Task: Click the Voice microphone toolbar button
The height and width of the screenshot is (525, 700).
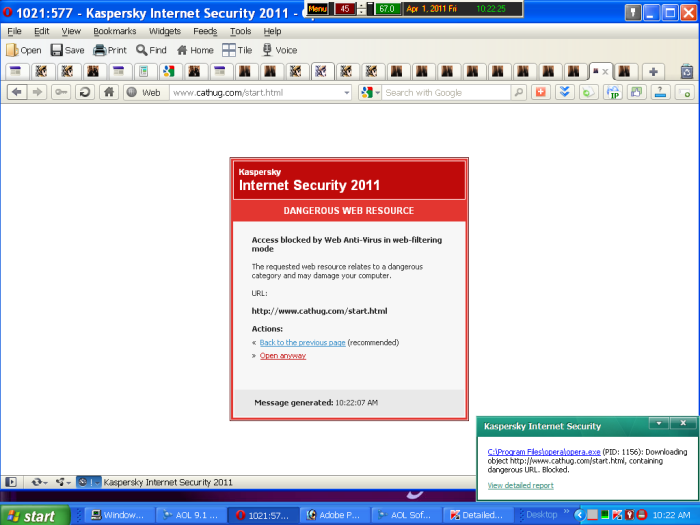Action: click(x=280, y=50)
